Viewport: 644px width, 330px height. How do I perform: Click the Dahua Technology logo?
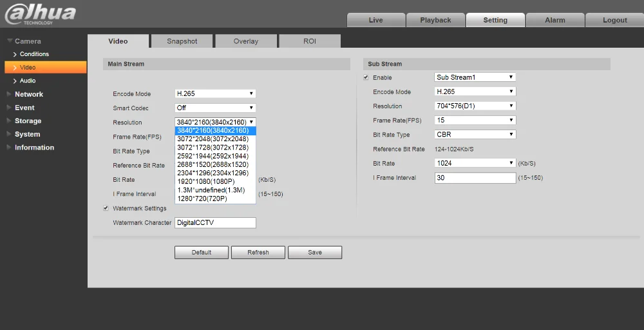[x=40, y=14]
